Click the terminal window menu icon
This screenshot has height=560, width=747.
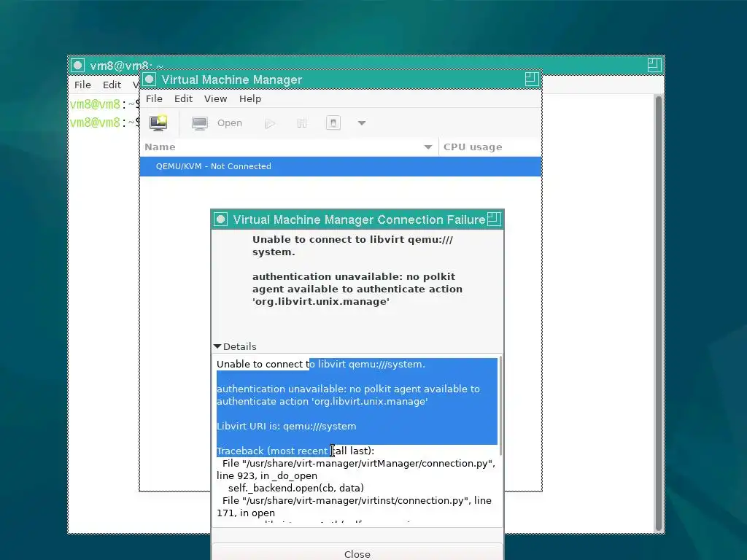[77, 65]
